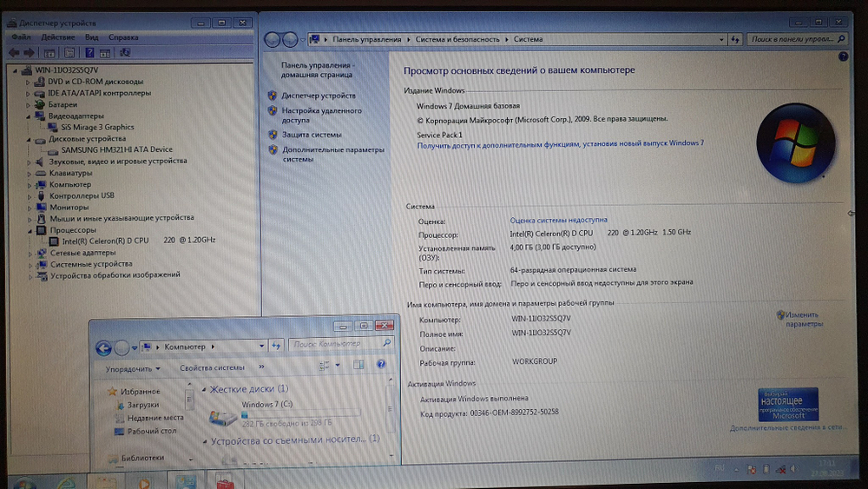Click Изменить параметры link
Viewport: 868px width, 489px height.
(803, 320)
